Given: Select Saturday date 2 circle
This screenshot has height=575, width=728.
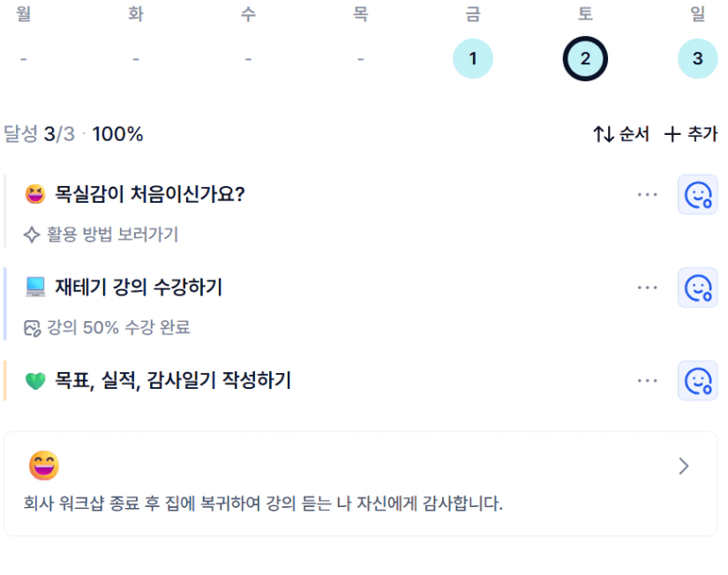Looking at the screenshot, I should pos(585,58).
